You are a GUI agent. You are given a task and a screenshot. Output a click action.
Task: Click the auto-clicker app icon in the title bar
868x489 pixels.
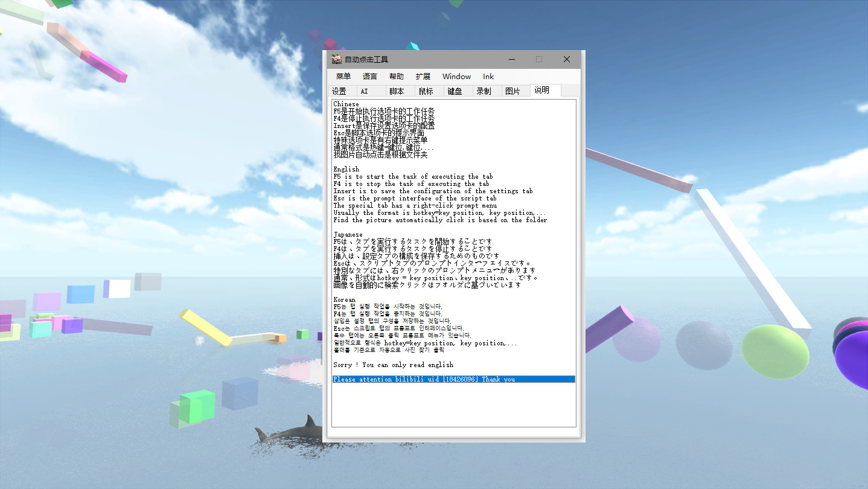[336, 59]
